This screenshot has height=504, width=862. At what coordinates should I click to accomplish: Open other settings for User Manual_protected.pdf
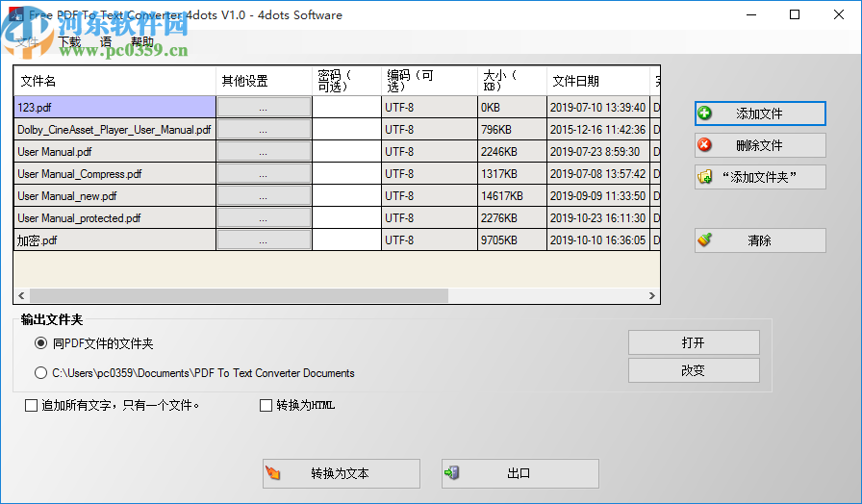coord(264,217)
